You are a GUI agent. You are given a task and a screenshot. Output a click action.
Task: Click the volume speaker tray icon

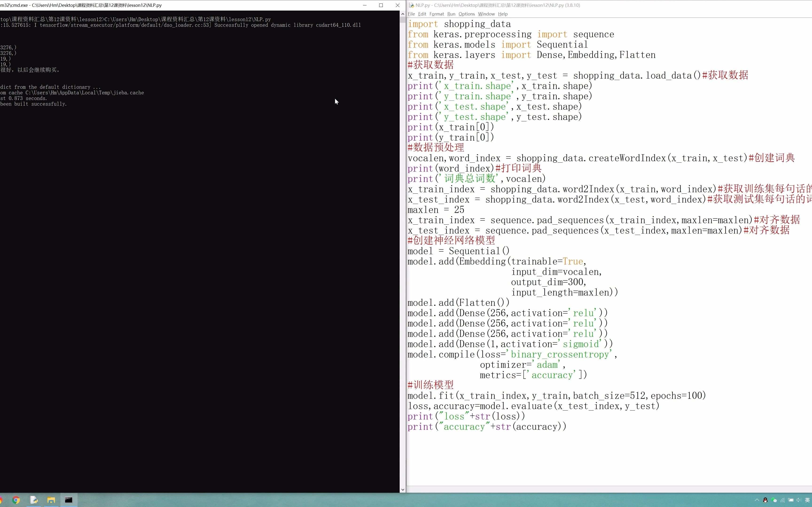click(799, 500)
